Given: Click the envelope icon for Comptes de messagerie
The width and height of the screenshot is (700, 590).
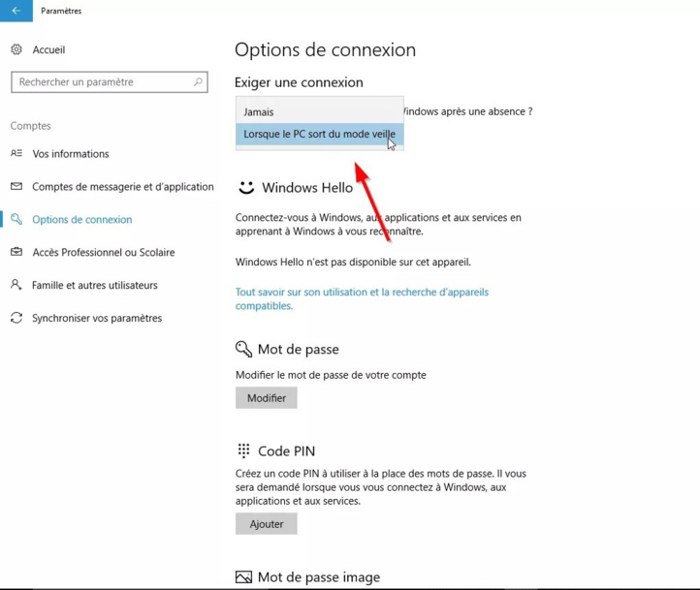Looking at the screenshot, I should coord(16,187).
